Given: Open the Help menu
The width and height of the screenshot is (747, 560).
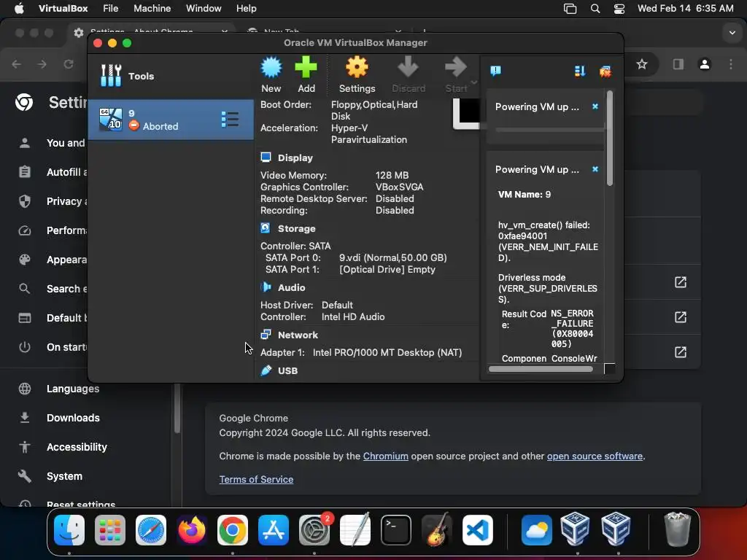Looking at the screenshot, I should point(247,9).
